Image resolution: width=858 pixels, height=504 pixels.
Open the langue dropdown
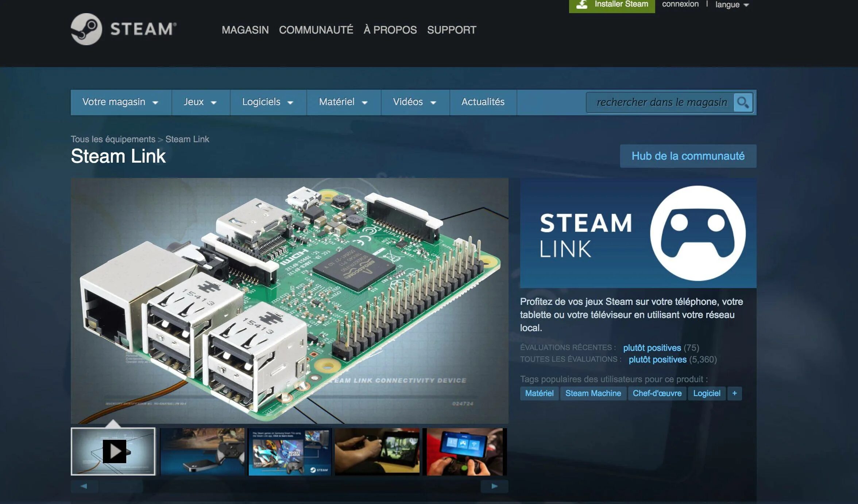[x=732, y=4]
